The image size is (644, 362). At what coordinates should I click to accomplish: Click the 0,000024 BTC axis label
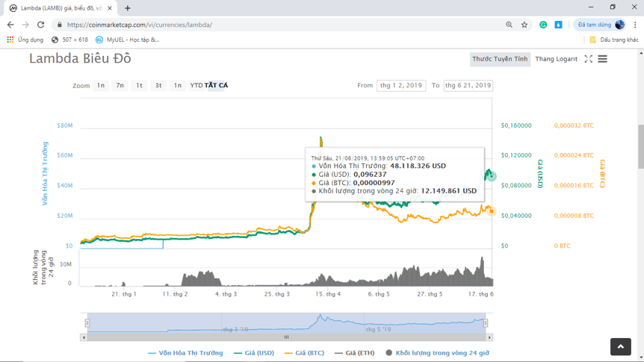tap(574, 155)
